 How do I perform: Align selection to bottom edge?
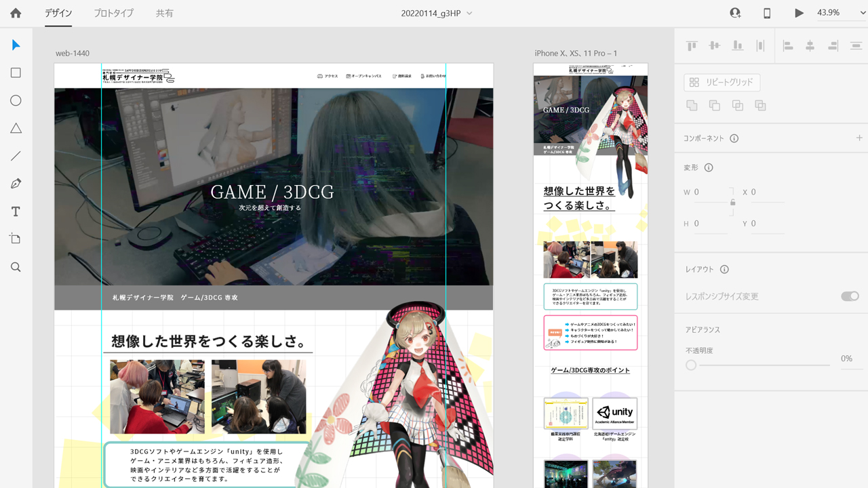[737, 46]
